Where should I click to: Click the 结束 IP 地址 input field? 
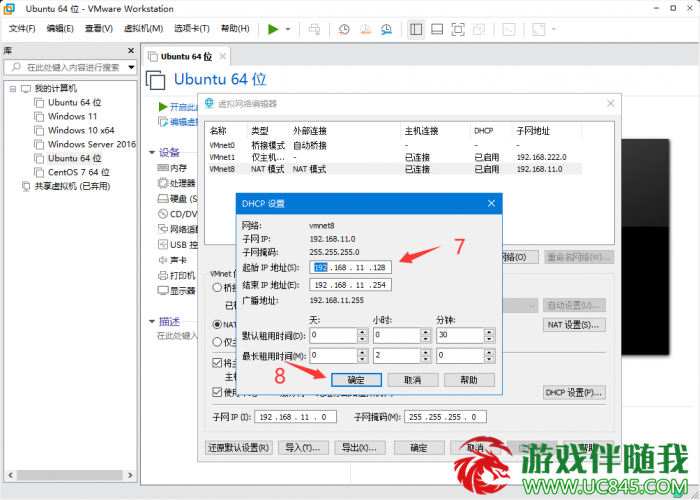point(350,285)
